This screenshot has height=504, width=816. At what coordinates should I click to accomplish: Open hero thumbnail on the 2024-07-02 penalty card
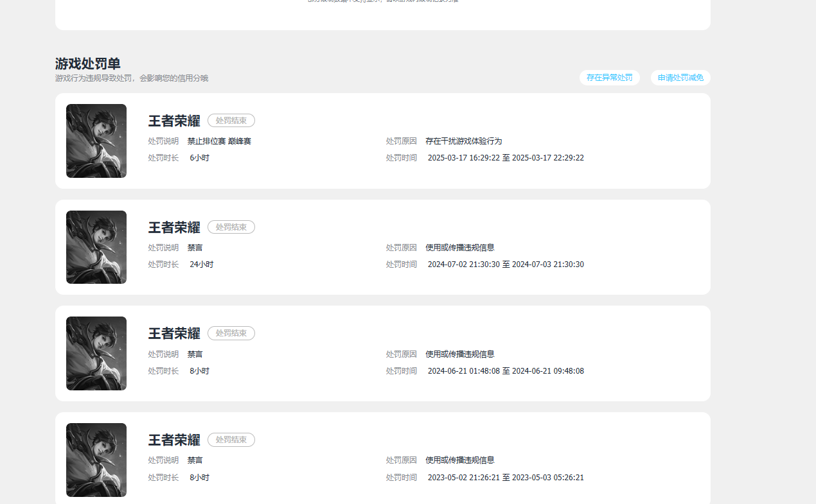pyautogui.click(x=96, y=247)
